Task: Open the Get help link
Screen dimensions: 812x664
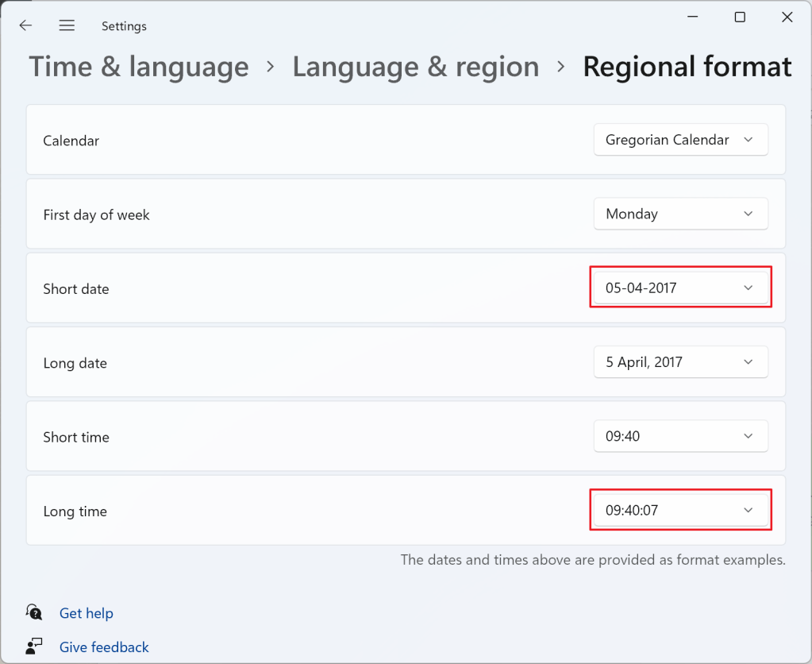Action: pyautogui.click(x=87, y=613)
